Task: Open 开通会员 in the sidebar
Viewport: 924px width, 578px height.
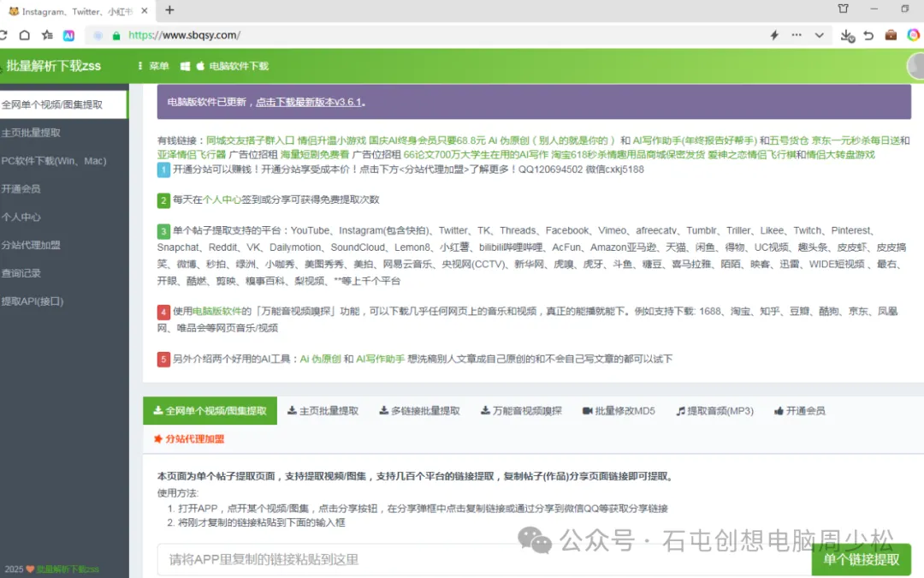Action: pos(64,188)
